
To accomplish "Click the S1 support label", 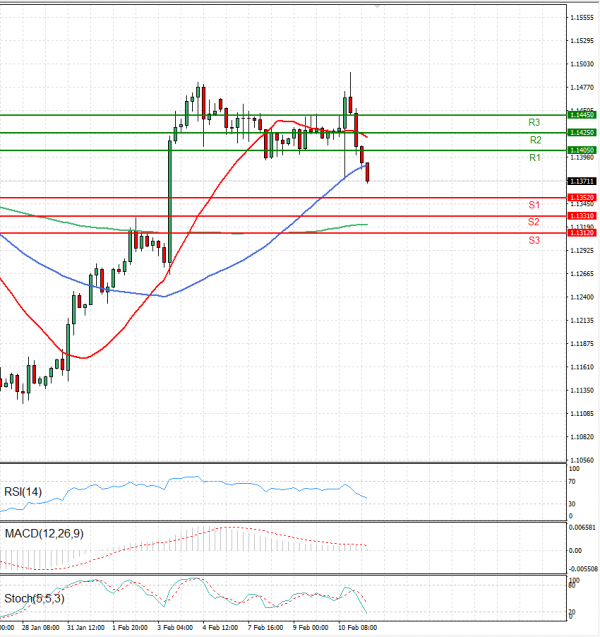I will tap(534, 205).
